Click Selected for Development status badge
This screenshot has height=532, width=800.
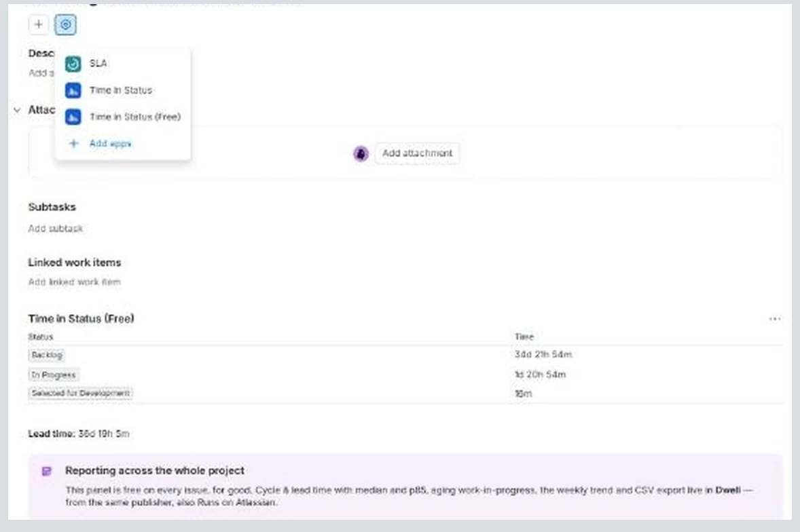pos(81,394)
